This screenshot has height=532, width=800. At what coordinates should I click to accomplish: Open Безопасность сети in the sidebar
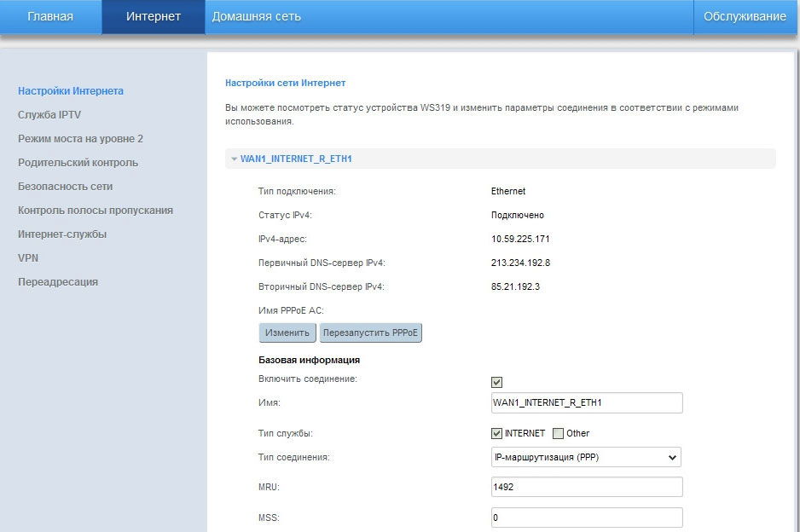[x=65, y=187]
